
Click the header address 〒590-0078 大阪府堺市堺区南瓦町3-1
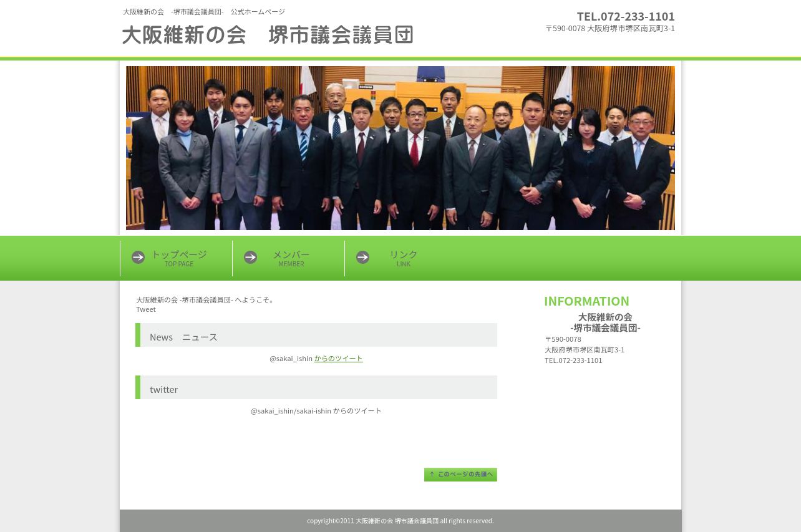610,29
